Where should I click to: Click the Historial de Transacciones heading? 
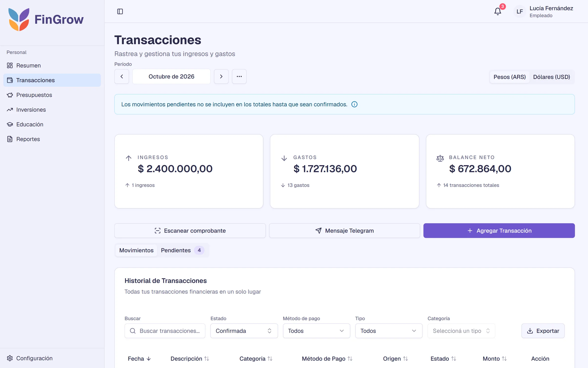(166, 281)
